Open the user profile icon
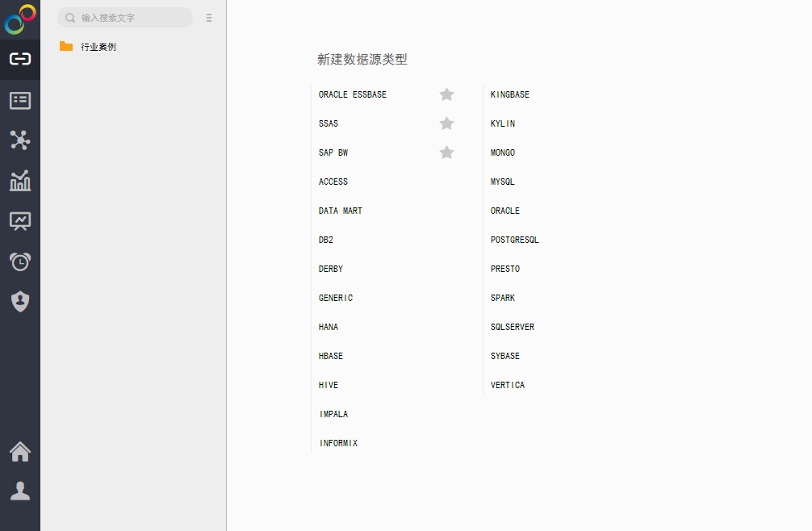Image resolution: width=812 pixels, height=531 pixels. click(x=20, y=491)
